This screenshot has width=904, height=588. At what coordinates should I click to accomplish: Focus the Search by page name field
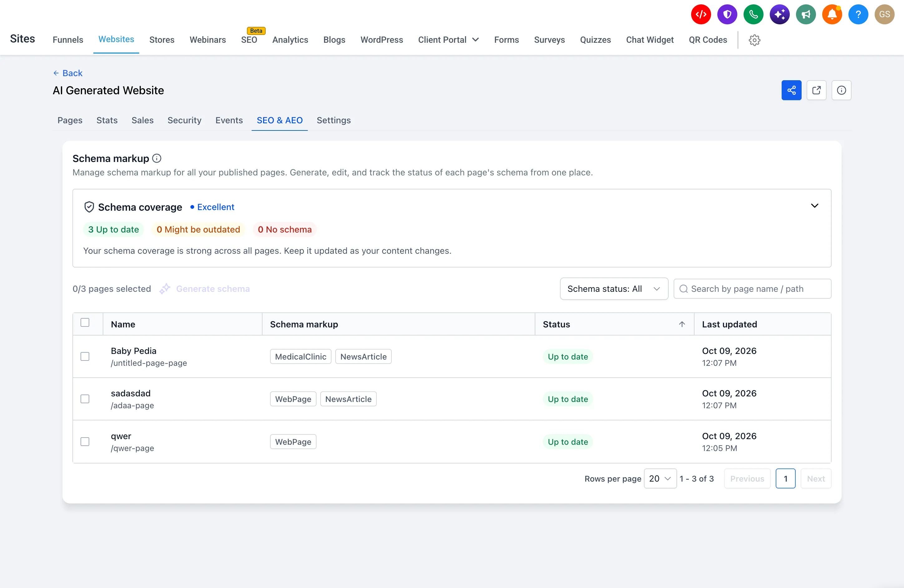tap(752, 289)
